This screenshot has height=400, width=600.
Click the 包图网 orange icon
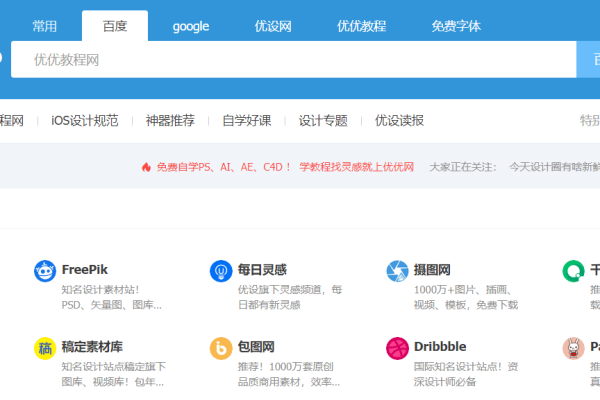click(221, 348)
